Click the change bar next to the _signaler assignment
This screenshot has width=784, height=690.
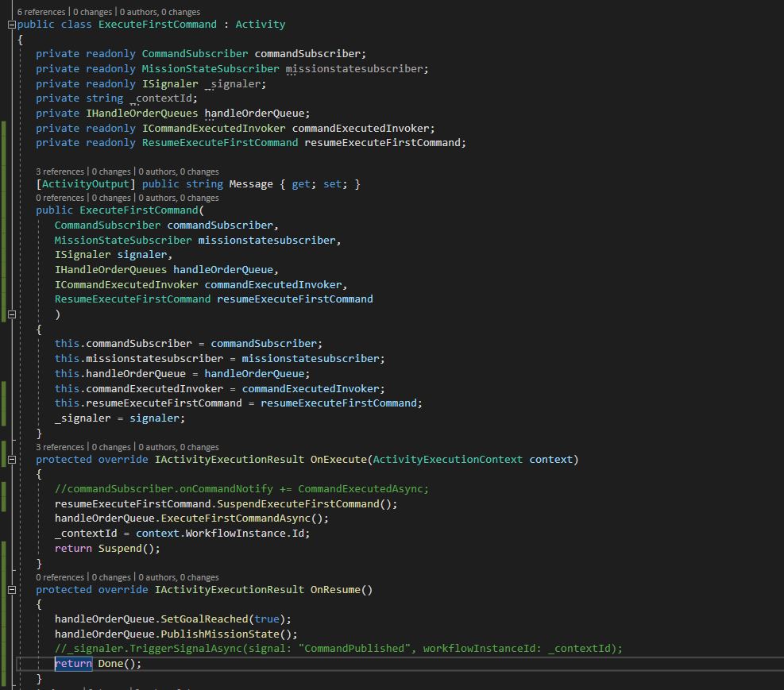[x=2, y=418]
